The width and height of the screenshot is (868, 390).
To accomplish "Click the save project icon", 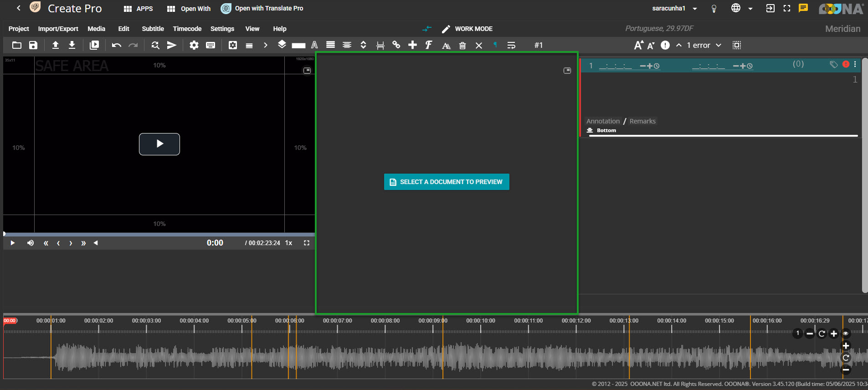I will [x=33, y=45].
